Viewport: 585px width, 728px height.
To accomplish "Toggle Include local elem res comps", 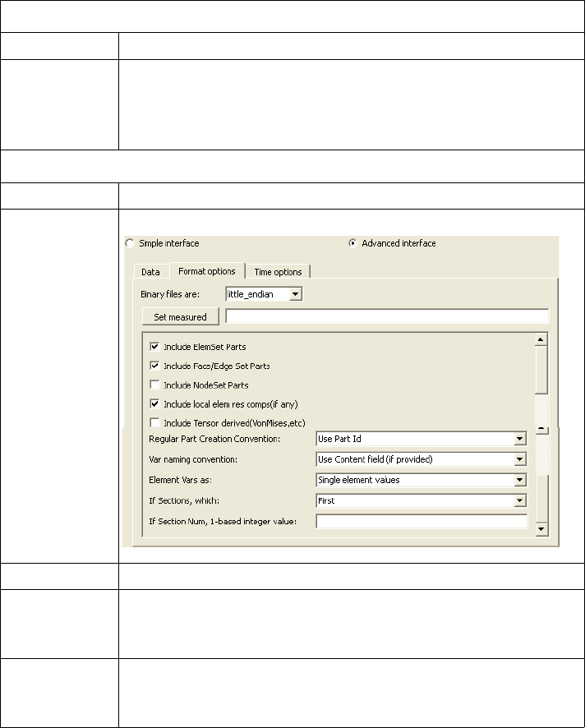I will (154, 404).
